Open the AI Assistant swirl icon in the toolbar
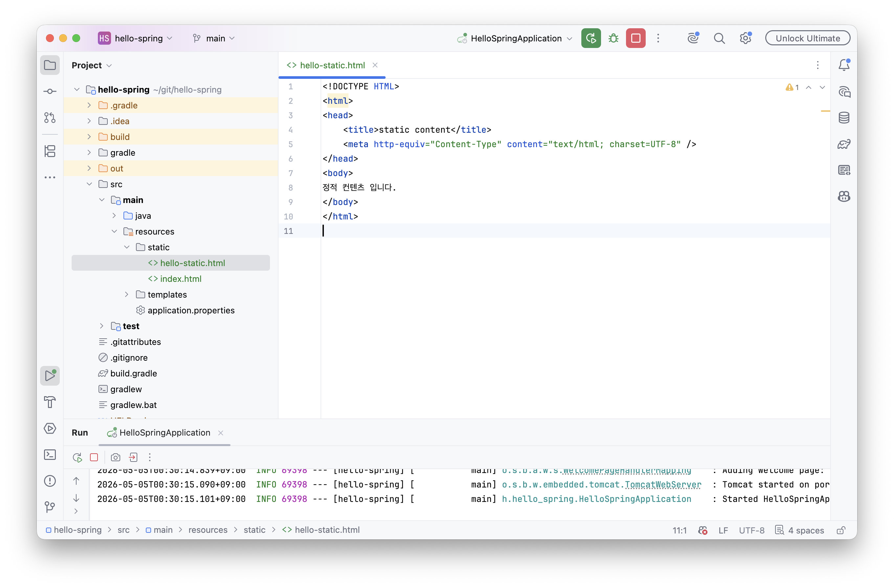 (x=693, y=38)
